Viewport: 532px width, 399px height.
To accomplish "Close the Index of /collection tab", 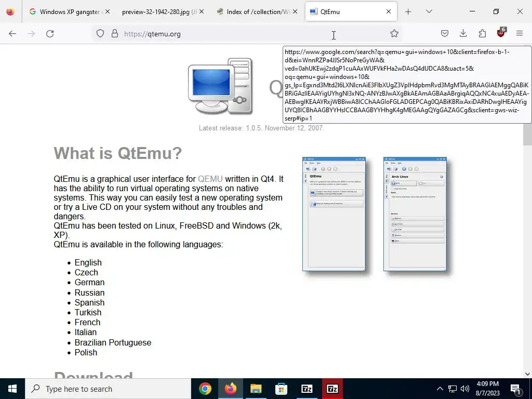I will [295, 11].
